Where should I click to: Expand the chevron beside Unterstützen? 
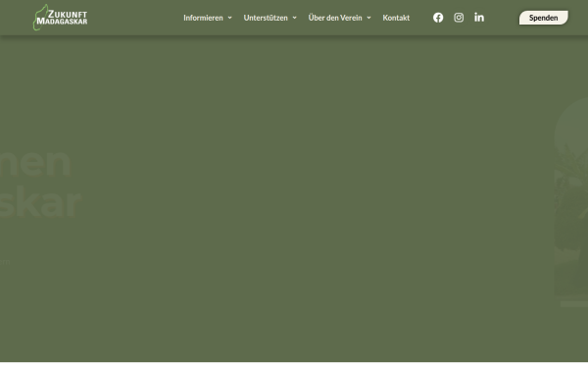tap(294, 18)
